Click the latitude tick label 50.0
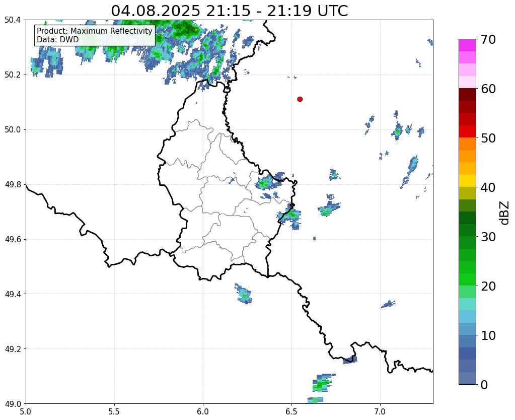 point(13,130)
